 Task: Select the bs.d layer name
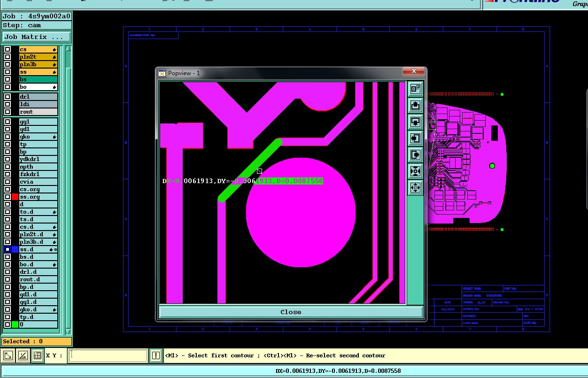pos(38,257)
